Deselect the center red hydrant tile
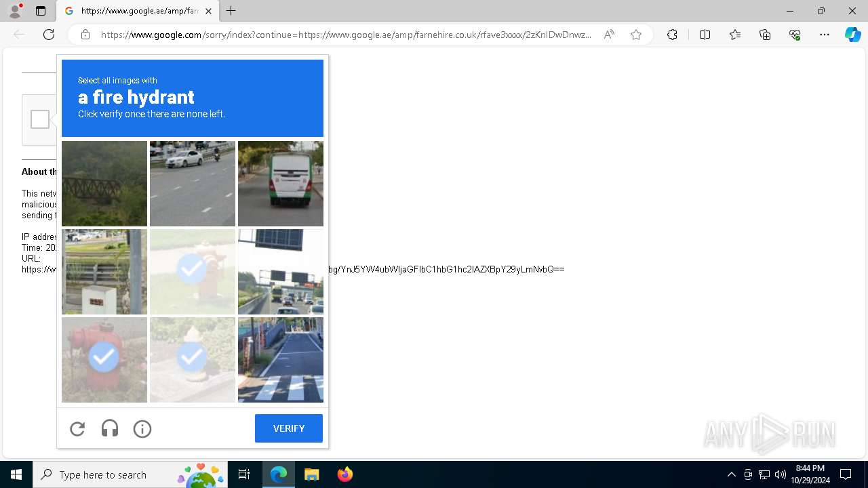Image resolution: width=868 pixels, height=488 pixels. (193, 272)
